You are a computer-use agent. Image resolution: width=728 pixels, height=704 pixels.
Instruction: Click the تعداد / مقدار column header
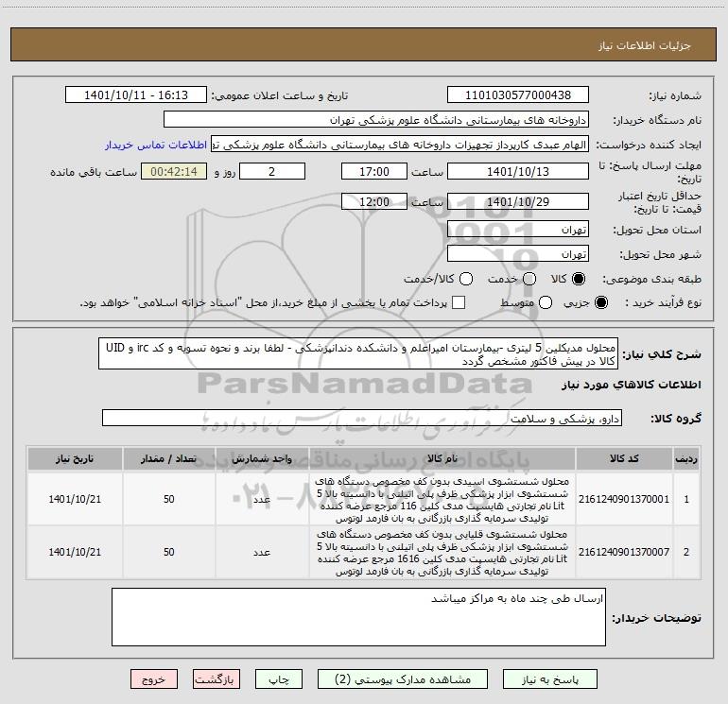click(168, 459)
